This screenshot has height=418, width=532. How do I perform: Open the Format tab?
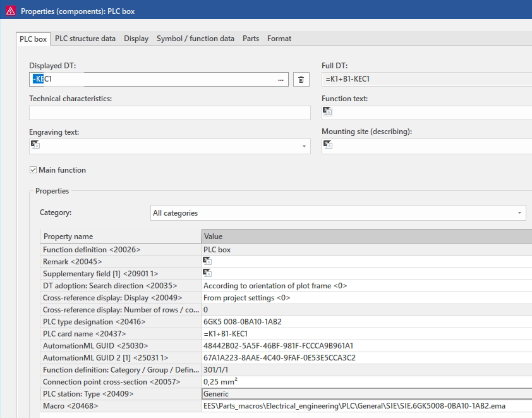pyautogui.click(x=279, y=39)
